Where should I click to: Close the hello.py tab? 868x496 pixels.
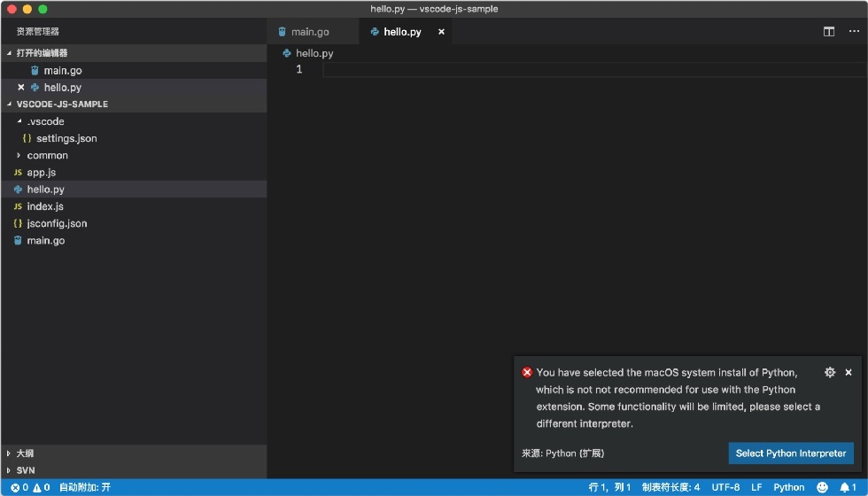(x=441, y=32)
